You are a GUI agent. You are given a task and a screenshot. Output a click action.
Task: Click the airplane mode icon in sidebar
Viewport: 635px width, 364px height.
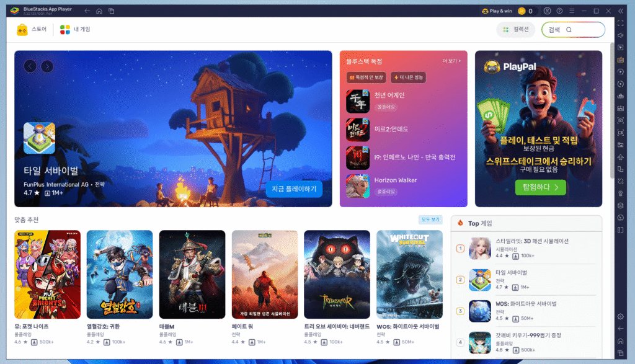(x=621, y=157)
